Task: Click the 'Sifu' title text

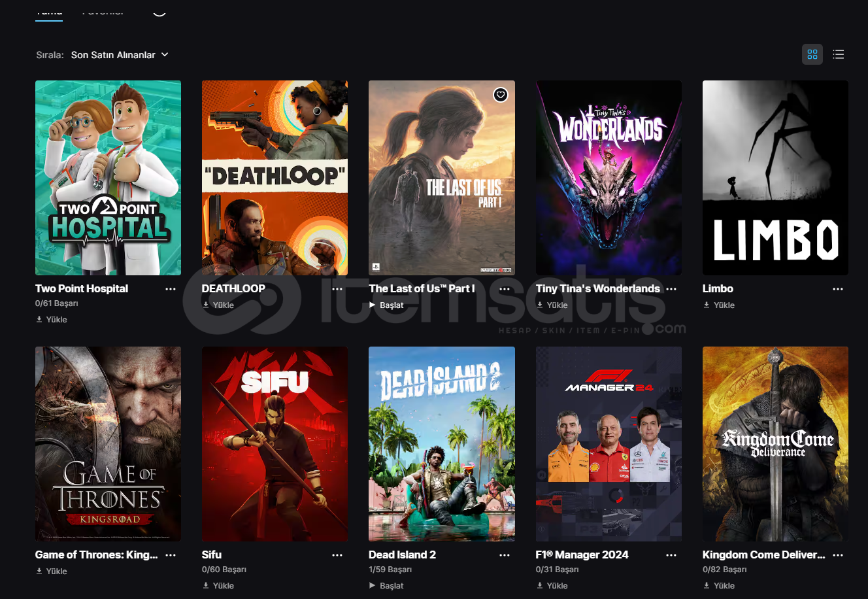Action: 212,555
